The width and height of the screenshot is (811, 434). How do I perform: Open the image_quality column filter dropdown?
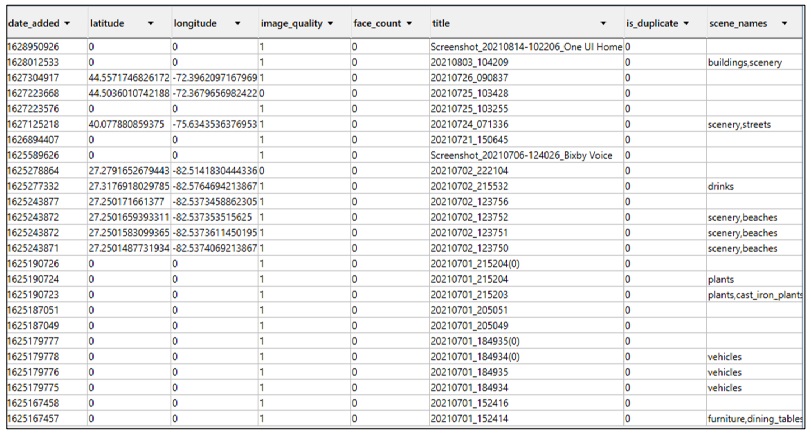click(x=332, y=23)
